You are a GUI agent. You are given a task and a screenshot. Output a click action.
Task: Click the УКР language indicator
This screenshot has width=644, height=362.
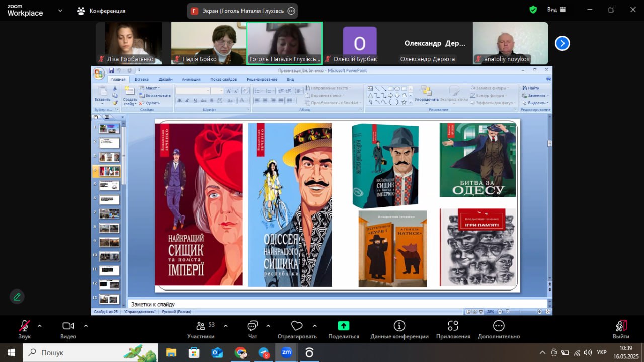click(x=601, y=352)
